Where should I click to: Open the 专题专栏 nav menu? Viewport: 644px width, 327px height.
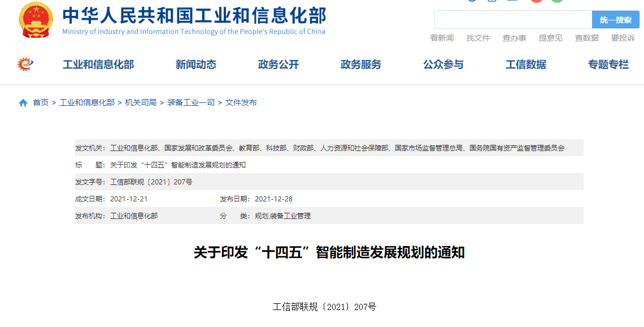tap(608, 64)
